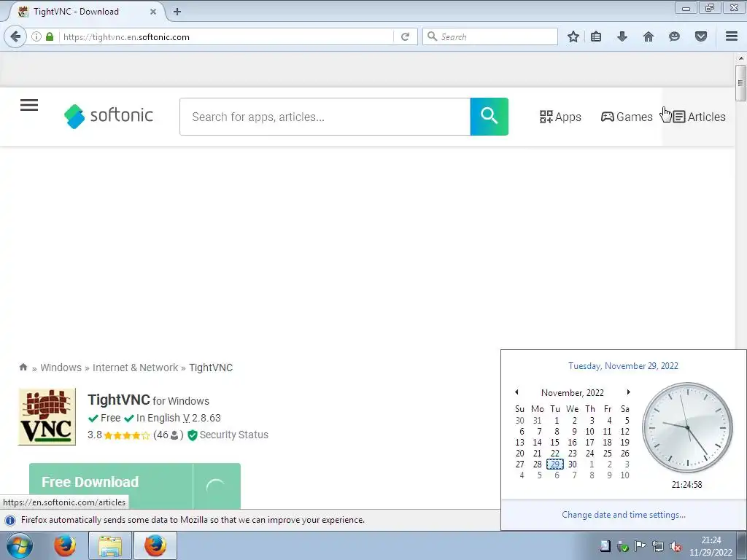This screenshot has height=560, width=747.
Task: Go to Softonic home breadcrumb icon
Action: [23, 367]
